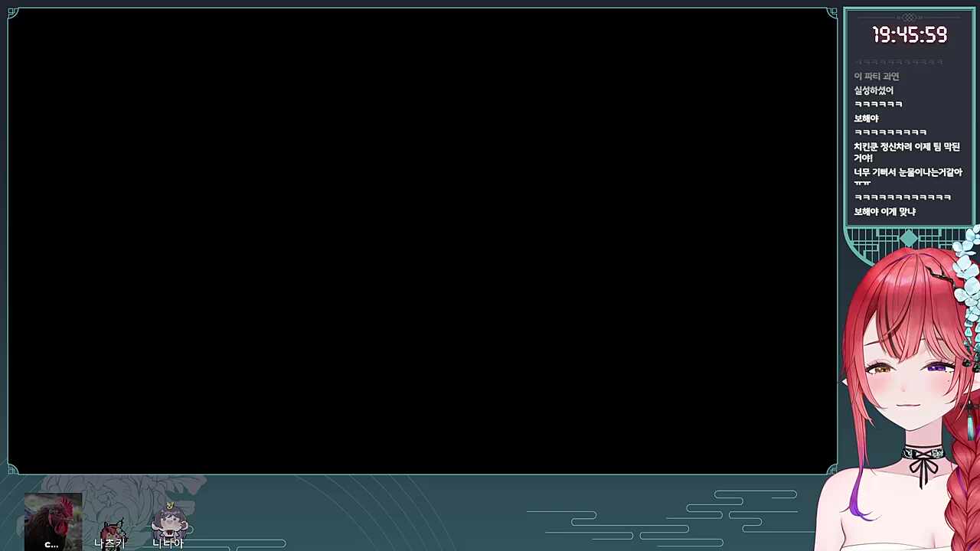Click the 니나아 chibi character icon
The height and width of the screenshot is (551, 980).
(169, 520)
